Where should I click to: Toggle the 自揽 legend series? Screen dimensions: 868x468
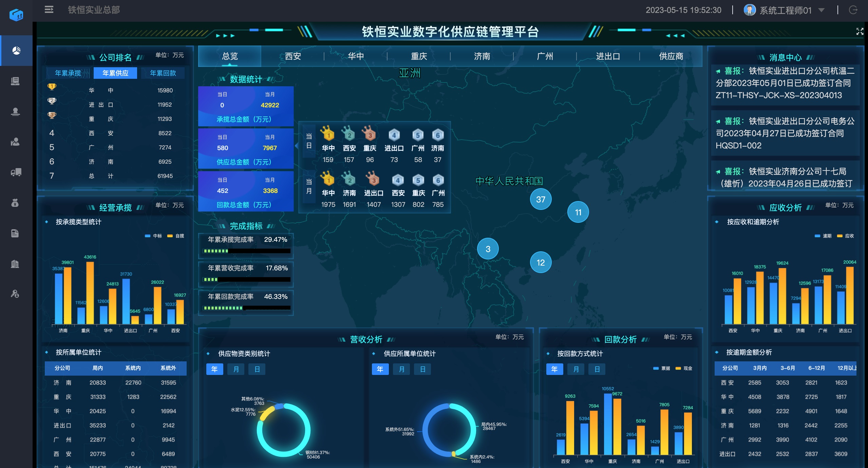[176, 236]
